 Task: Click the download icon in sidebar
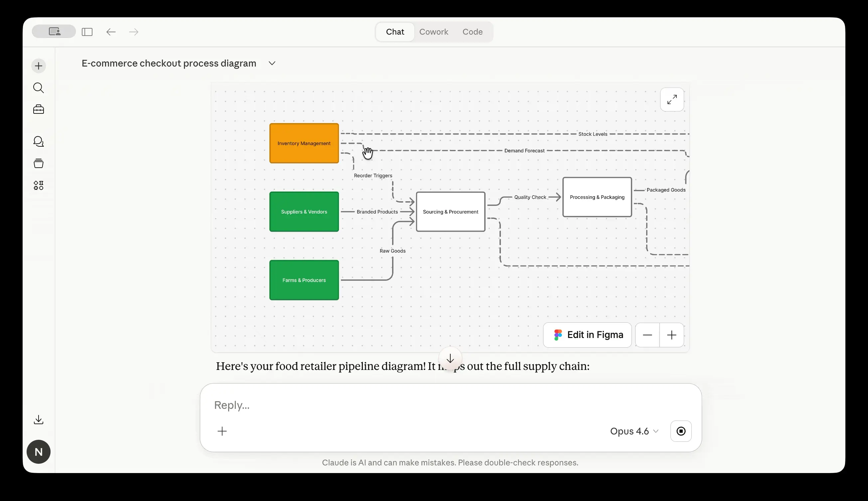pyautogui.click(x=39, y=419)
